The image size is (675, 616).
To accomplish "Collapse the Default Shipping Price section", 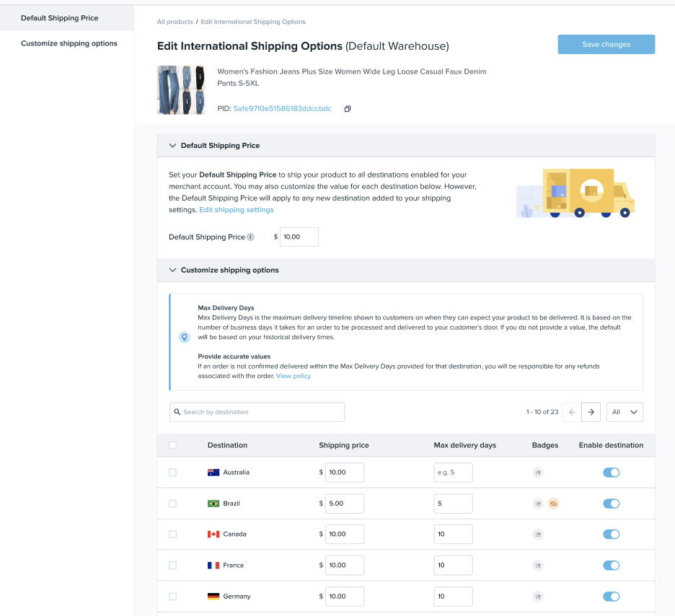I will 172,146.
